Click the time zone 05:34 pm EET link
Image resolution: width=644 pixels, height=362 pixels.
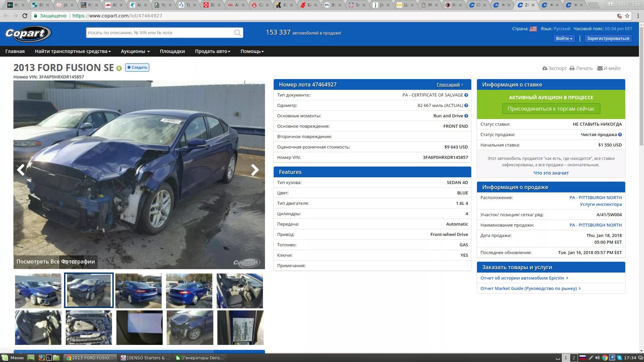coord(619,29)
